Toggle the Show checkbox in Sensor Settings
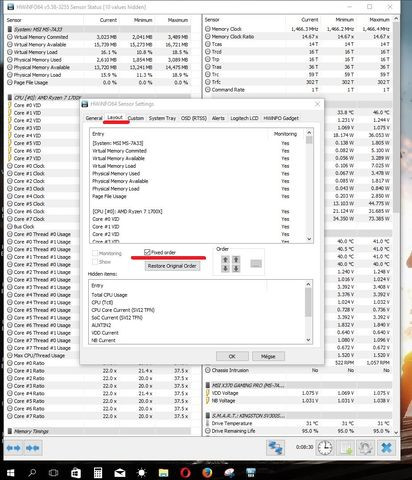The image size is (412, 480). pyautogui.click(x=95, y=262)
